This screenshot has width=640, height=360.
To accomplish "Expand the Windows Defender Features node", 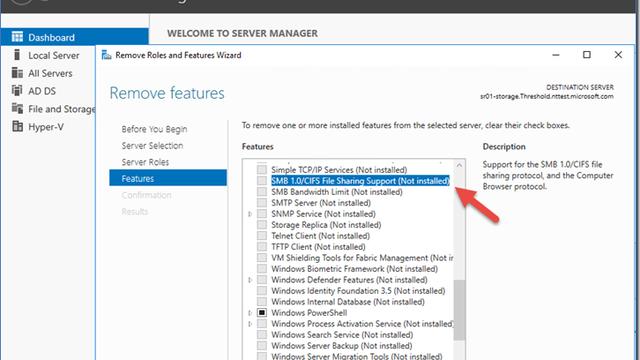I will (x=250, y=280).
